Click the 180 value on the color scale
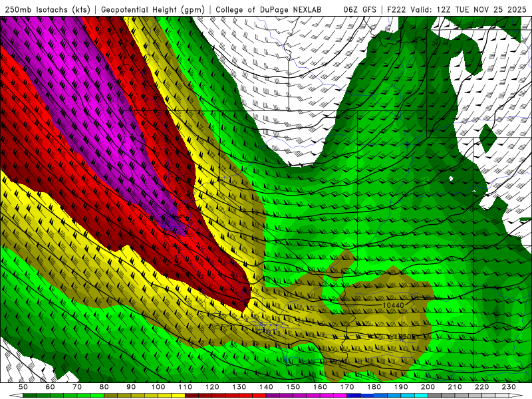Image resolution: width=532 pixels, height=399 pixels. point(374,387)
